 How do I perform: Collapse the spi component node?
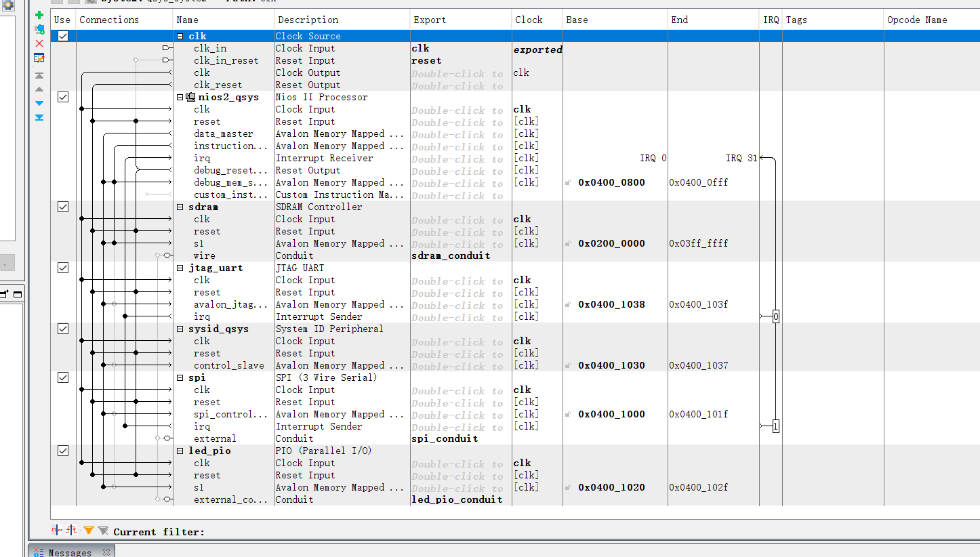coord(180,378)
